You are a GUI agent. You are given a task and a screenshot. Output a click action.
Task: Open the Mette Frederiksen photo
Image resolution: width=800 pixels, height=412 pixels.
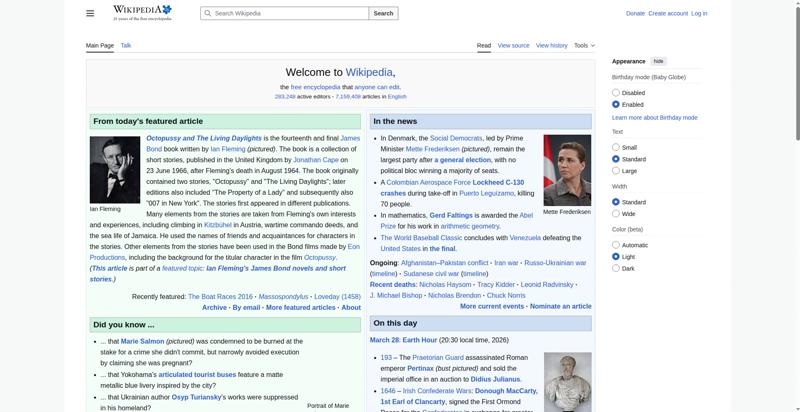tap(567, 170)
